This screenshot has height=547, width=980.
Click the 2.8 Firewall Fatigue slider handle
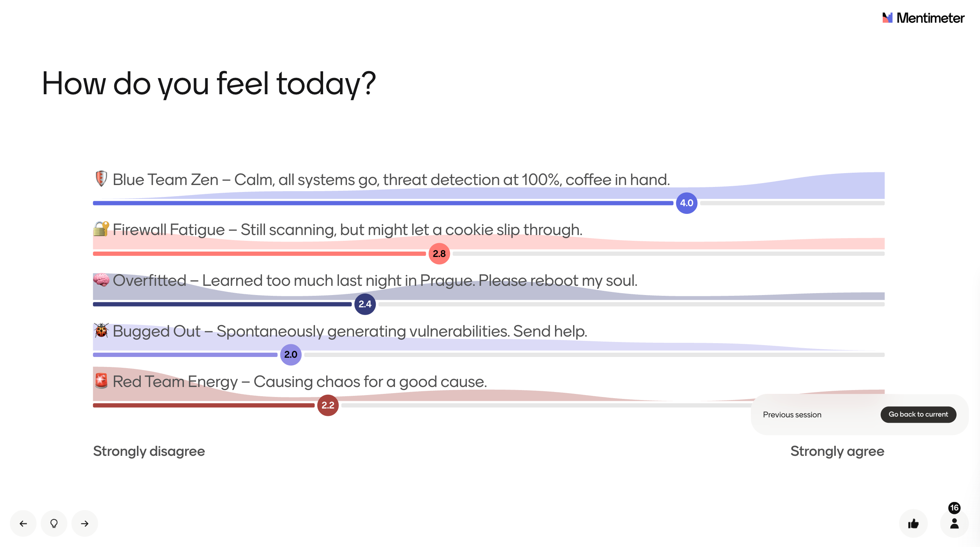coord(439,253)
